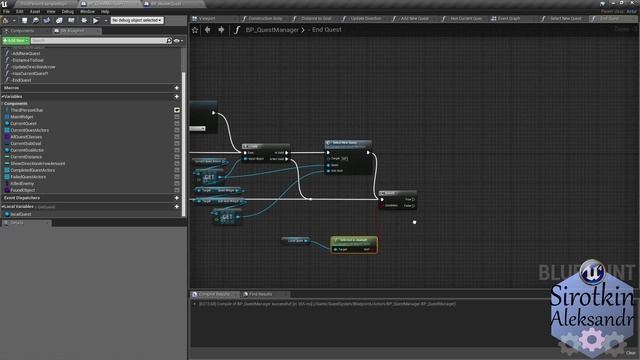
Task: Add a new event dispatcher with the plus icon
Action: pos(177,198)
